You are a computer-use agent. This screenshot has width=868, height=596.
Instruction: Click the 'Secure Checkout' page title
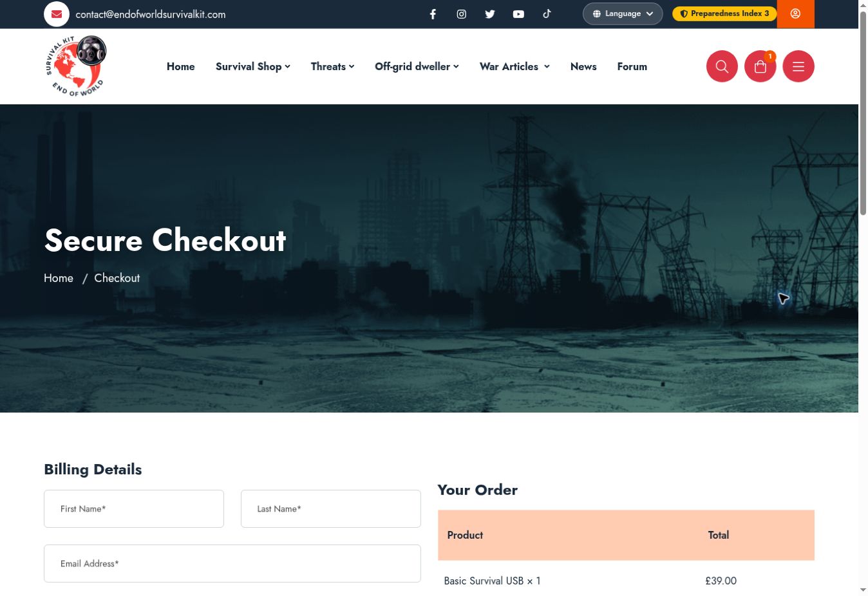pyautogui.click(x=165, y=240)
